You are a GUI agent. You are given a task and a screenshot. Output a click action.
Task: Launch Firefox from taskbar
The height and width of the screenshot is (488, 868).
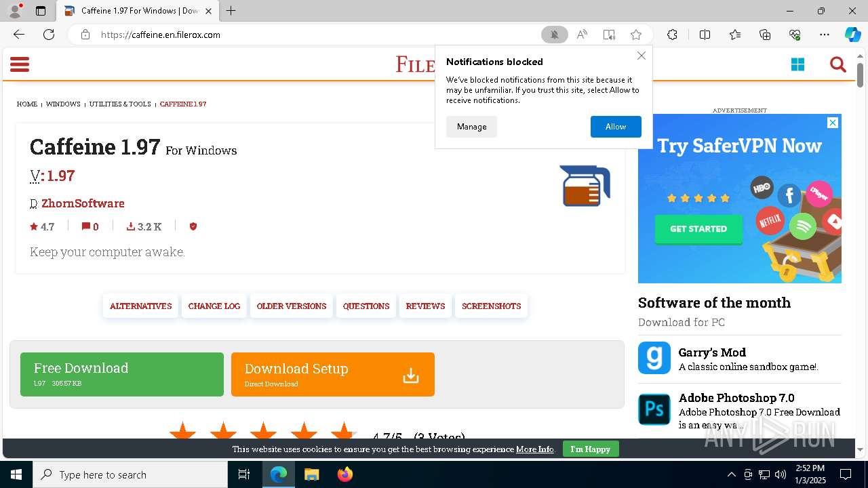click(345, 474)
